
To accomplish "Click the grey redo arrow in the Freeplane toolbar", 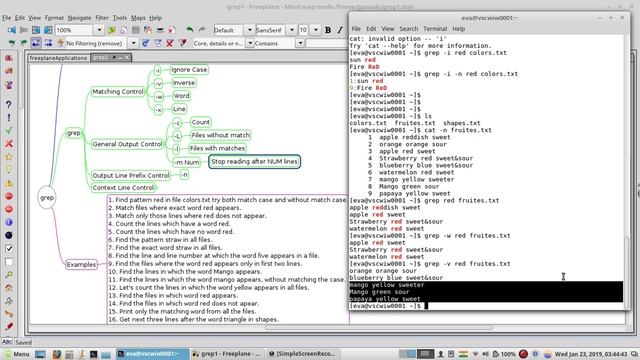I will [202, 30].
